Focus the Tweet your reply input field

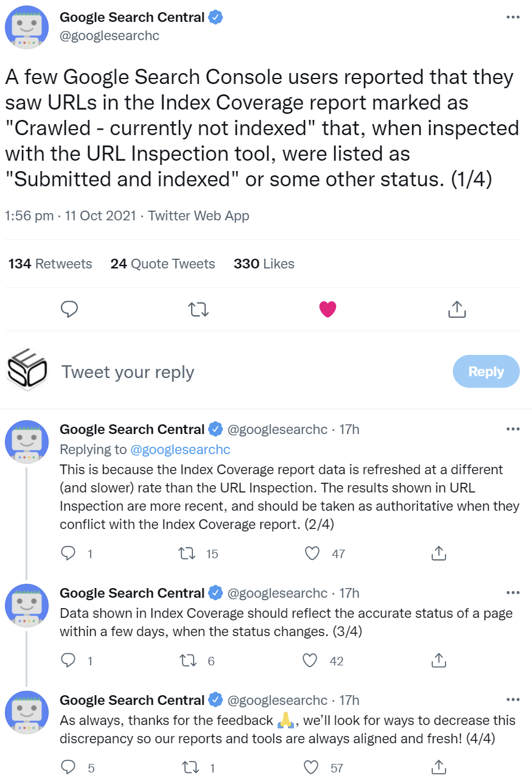127,371
